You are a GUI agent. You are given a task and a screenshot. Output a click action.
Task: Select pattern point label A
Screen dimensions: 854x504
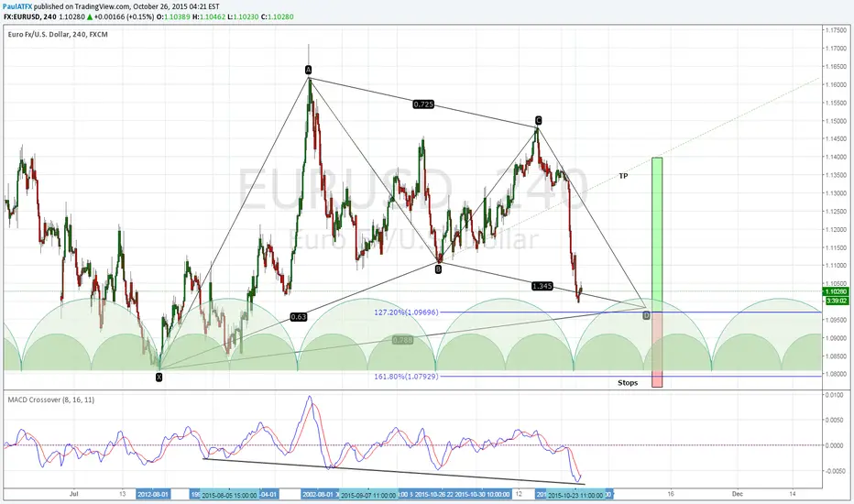308,70
